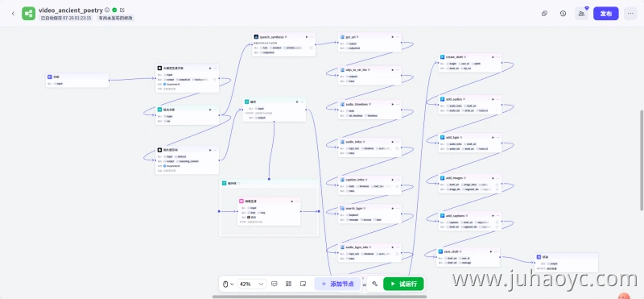Click the 发布 publish button
Screen dimensions: 644x299
pyautogui.click(x=606, y=14)
